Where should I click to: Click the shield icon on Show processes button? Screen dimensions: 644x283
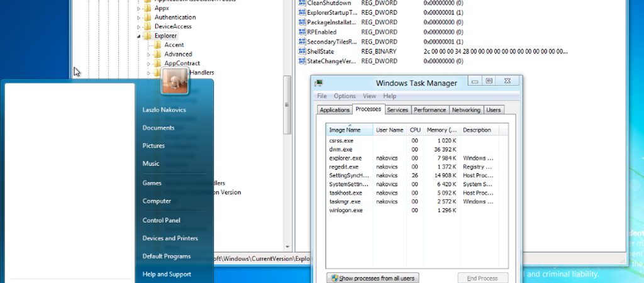pos(335,278)
